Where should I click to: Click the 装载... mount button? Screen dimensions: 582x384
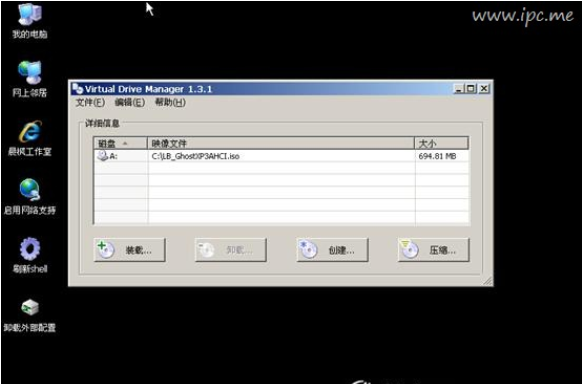coord(130,250)
